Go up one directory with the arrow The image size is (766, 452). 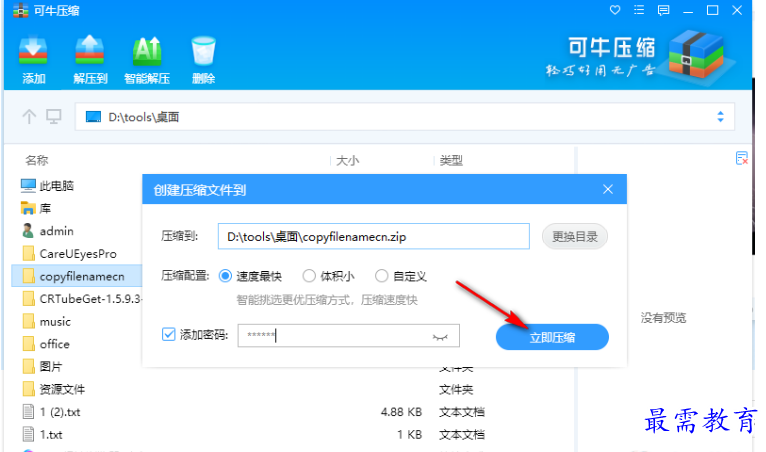point(29,117)
